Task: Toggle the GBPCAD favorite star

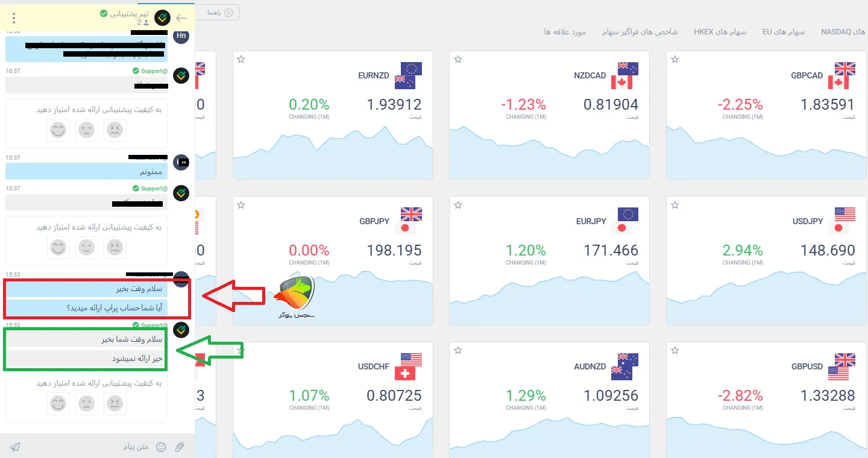Action: [x=675, y=59]
